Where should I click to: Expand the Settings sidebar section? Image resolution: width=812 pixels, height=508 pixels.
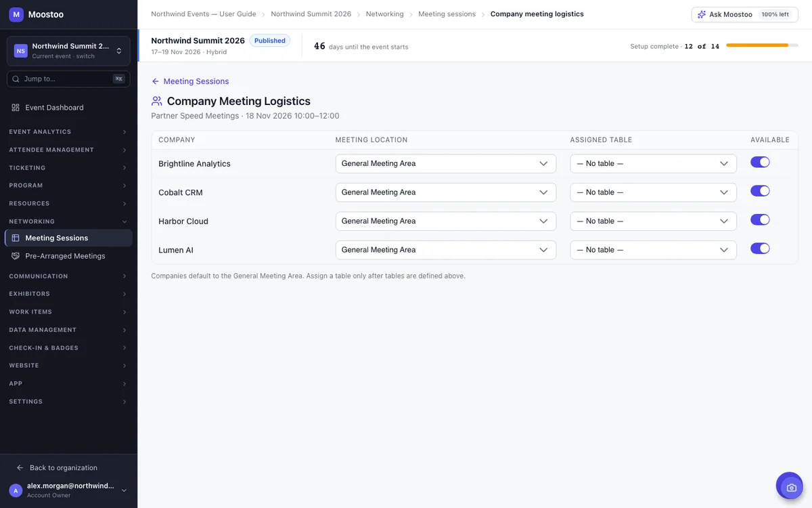[68, 402]
